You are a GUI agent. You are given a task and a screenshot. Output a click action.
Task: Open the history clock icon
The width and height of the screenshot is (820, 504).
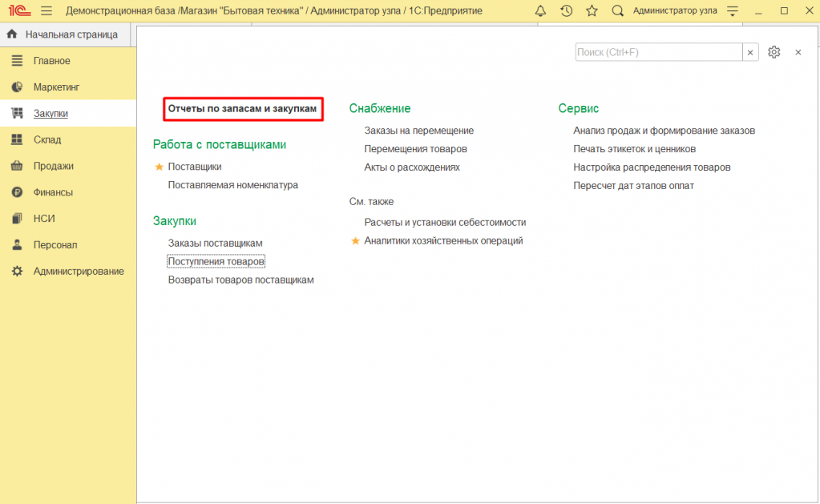(566, 11)
